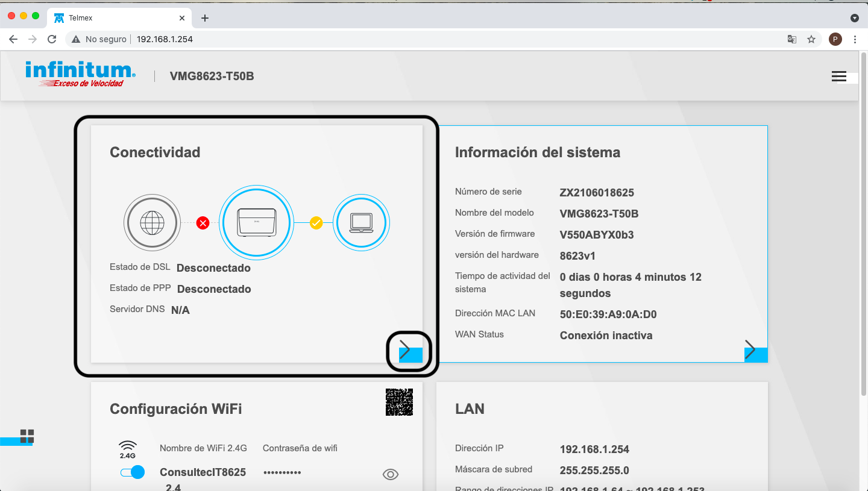Open the hamburger menu in the header
This screenshot has height=491, width=868.
838,77
